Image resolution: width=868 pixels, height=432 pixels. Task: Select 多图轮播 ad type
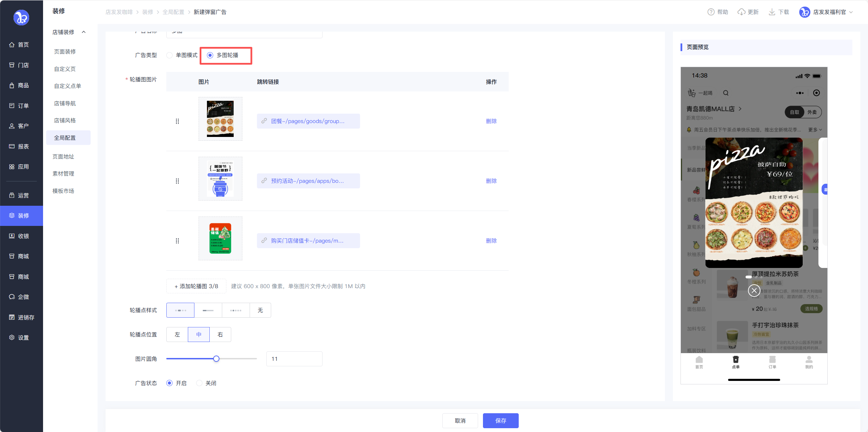coord(210,55)
